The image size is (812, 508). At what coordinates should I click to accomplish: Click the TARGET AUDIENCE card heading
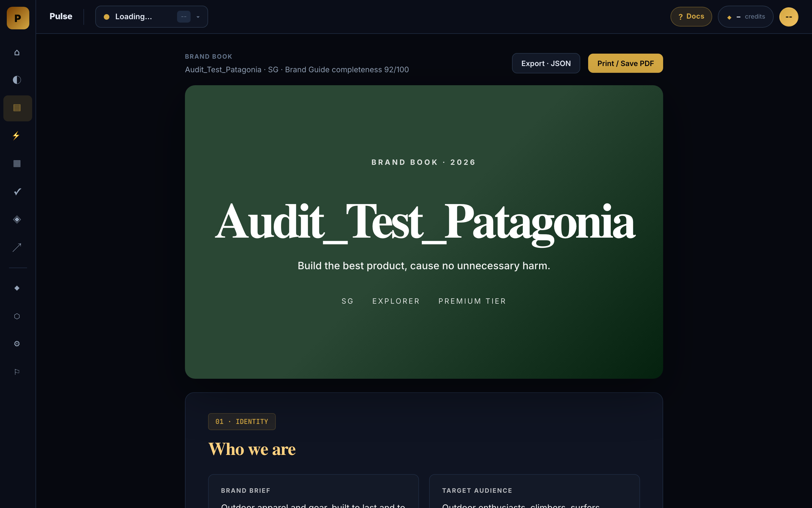pos(477,491)
